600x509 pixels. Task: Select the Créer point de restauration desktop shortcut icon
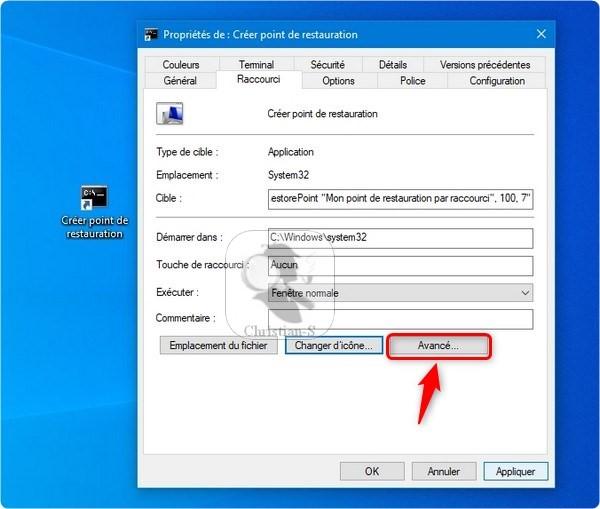[x=94, y=212]
